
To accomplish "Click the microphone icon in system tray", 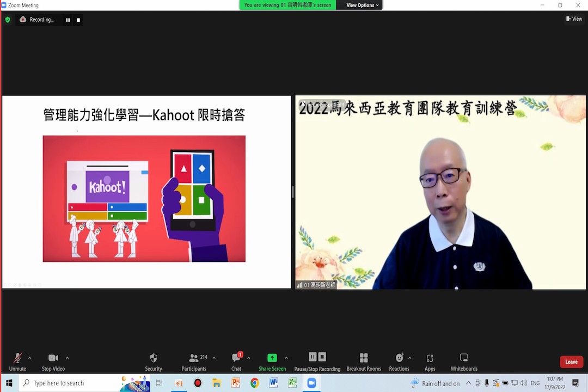I will 487,383.
